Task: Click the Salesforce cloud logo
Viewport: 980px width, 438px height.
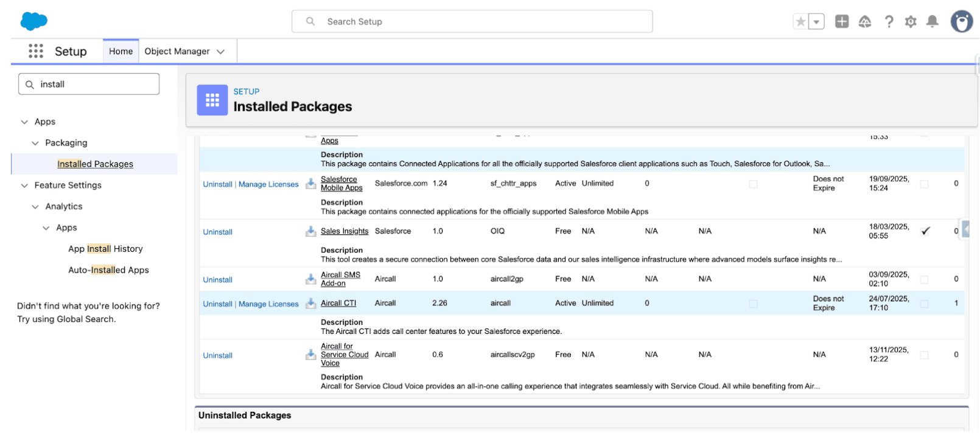Action: coord(33,21)
